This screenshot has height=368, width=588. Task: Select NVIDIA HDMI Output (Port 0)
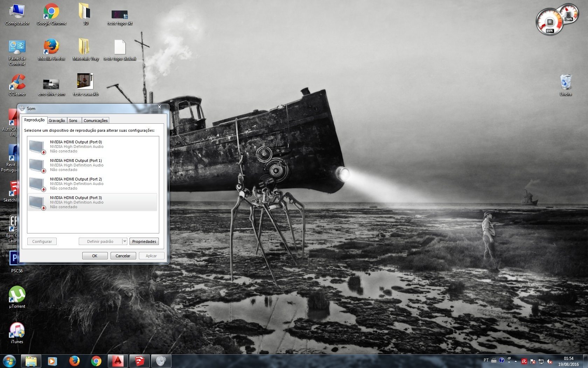coord(92,146)
